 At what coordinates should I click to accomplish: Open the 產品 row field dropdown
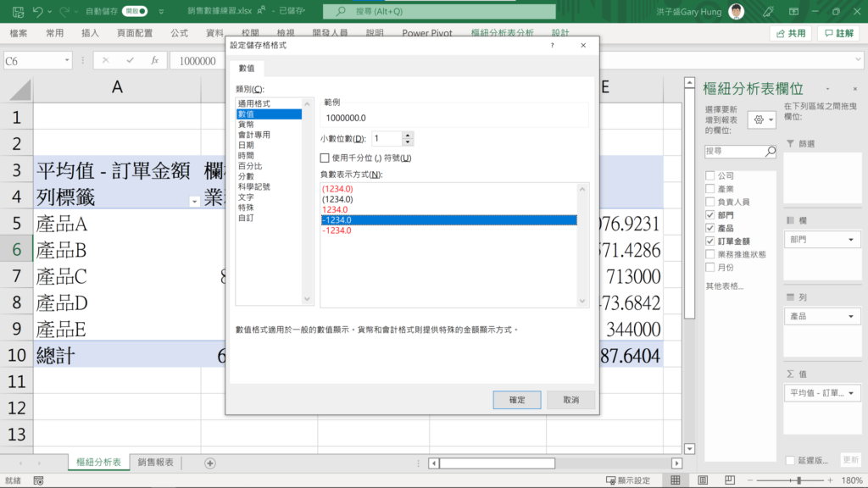[851, 317]
